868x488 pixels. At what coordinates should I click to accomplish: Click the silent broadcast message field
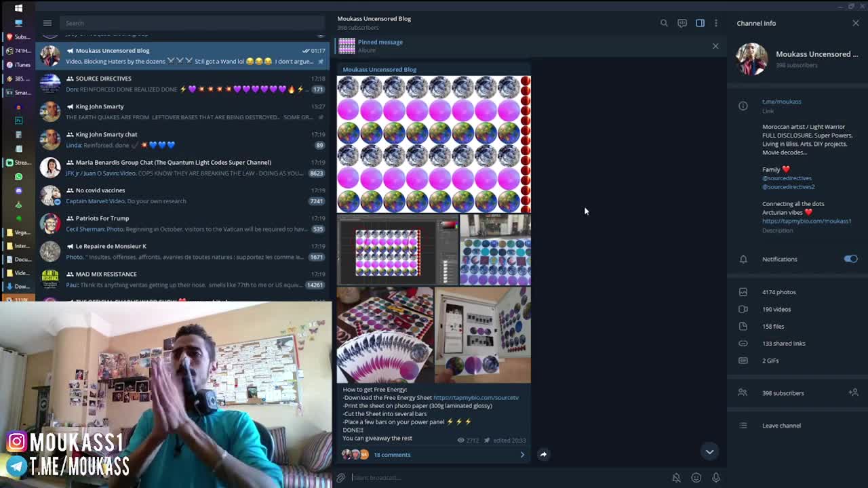509,478
